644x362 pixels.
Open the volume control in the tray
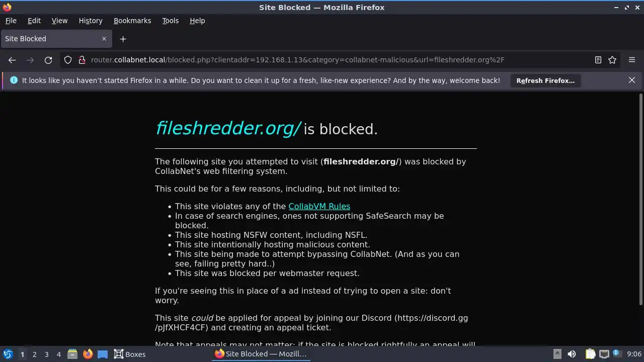pyautogui.click(x=572, y=354)
